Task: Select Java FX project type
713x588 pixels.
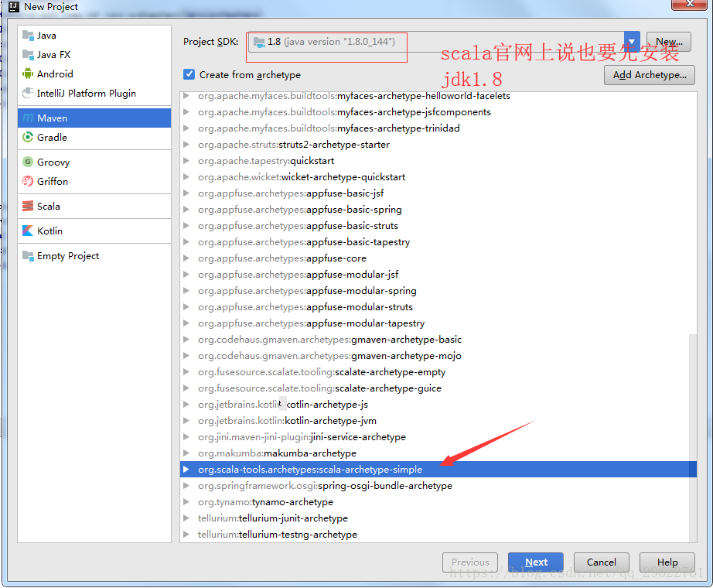Action: click(94, 55)
